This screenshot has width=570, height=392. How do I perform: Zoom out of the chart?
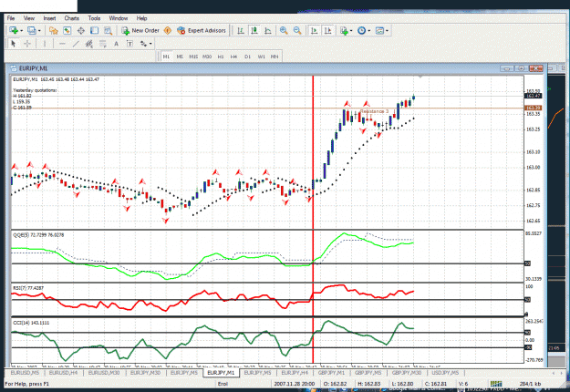point(297,30)
